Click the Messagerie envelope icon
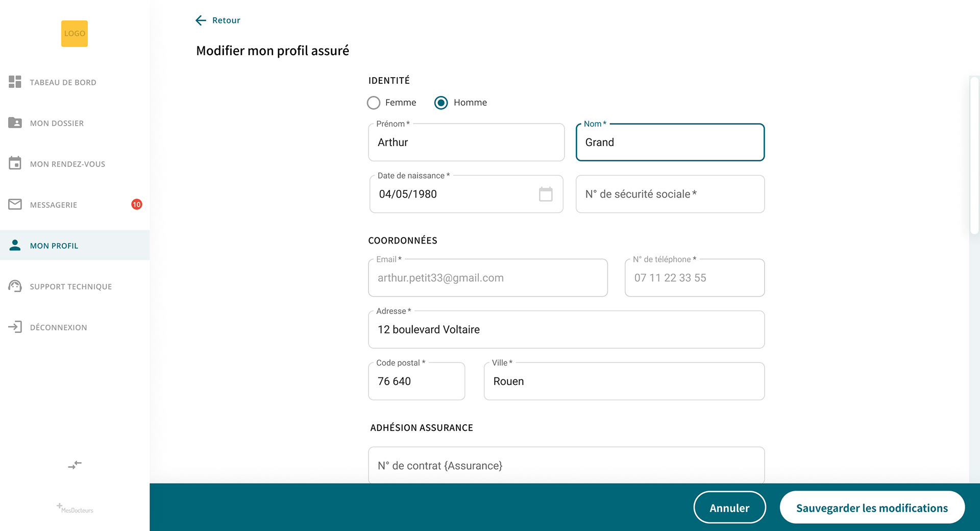This screenshot has height=531, width=980. click(x=15, y=204)
